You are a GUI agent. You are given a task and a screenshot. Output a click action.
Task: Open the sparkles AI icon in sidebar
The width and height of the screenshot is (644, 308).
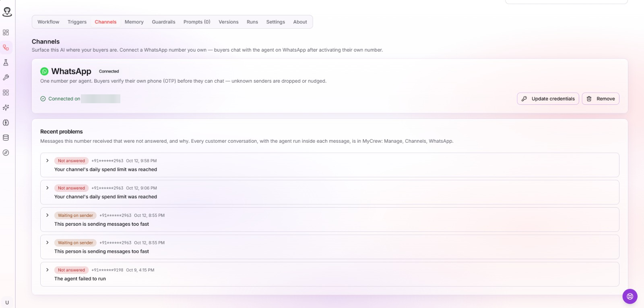pos(6,108)
